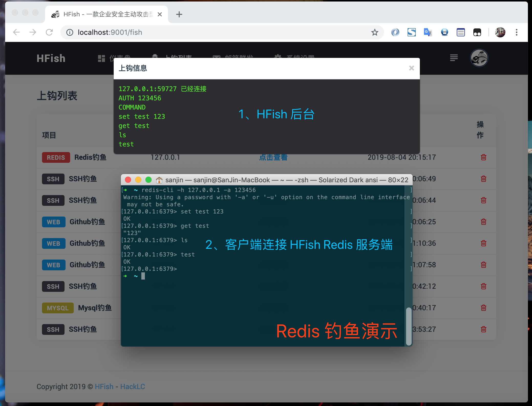Delete the Redis钓鱼 entry with trash icon
Viewport: 532px width, 406px height.
pos(483,157)
